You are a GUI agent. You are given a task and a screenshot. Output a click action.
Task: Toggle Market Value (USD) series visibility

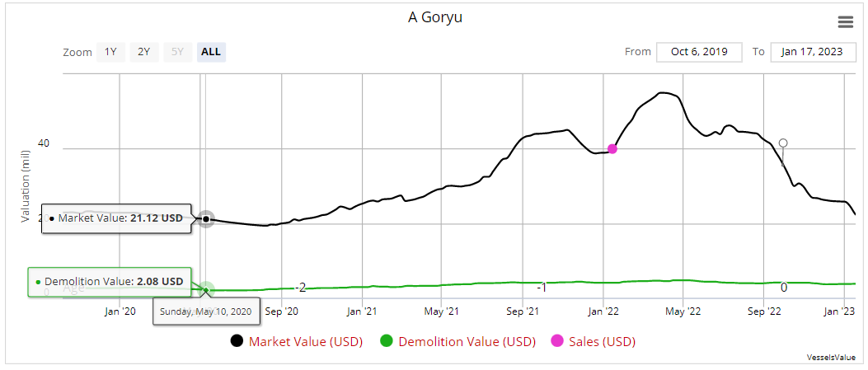(x=306, y=341)
